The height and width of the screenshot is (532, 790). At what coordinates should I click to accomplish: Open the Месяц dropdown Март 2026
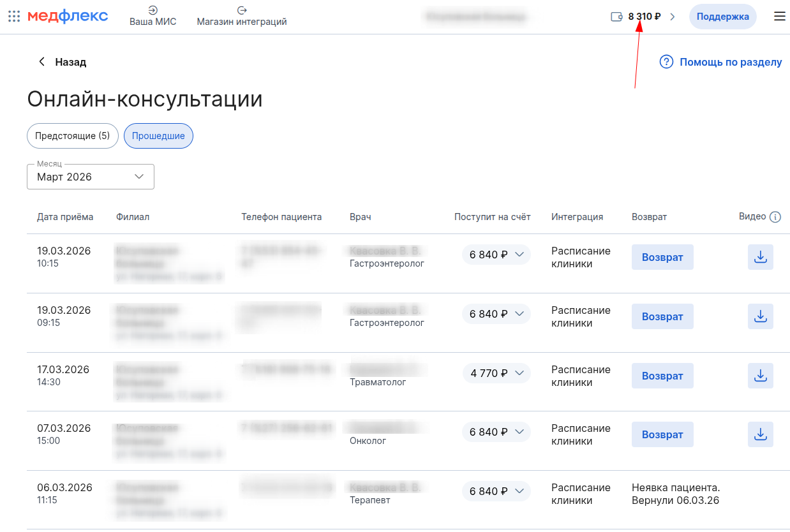pyautogui.click(x=91, y=177)
